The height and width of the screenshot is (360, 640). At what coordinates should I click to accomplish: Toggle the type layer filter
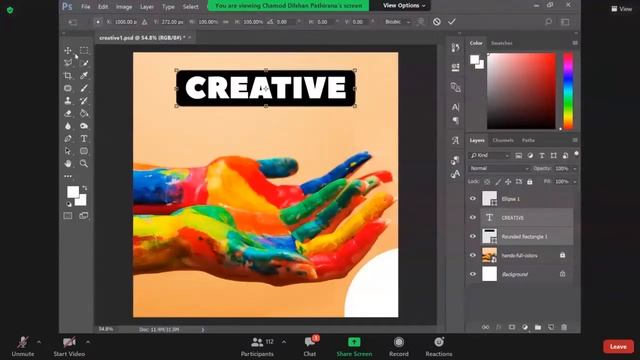[542, 156]
